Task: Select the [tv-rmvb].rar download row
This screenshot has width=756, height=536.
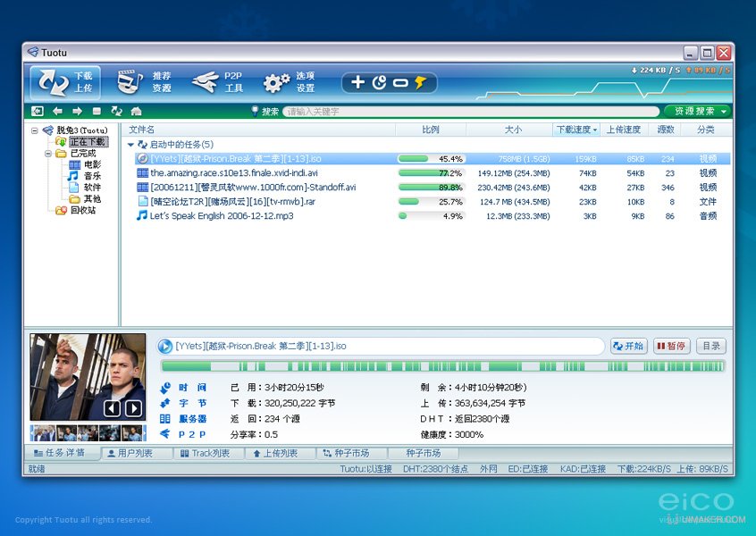Action: (433, 202)
